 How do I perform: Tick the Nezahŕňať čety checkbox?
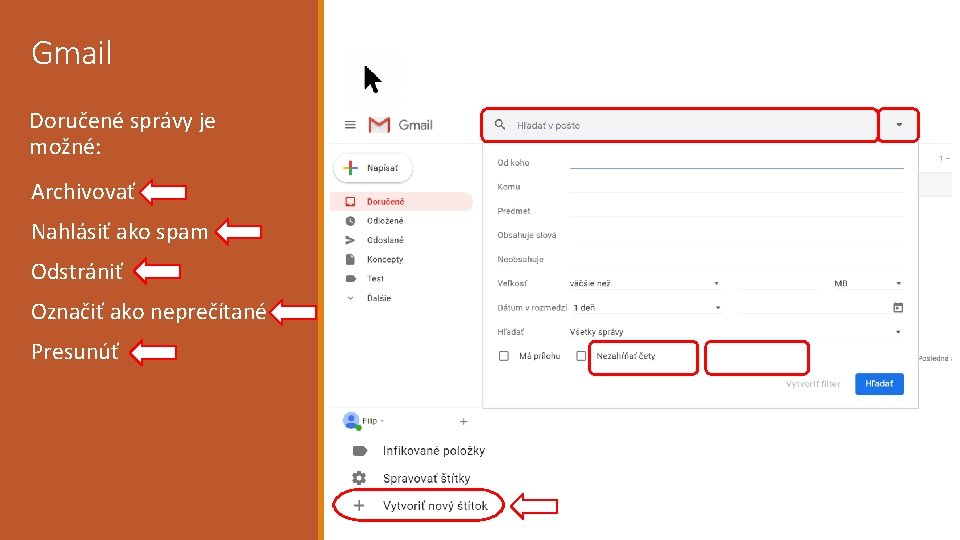pyautogui.click(x=581, y=356)
